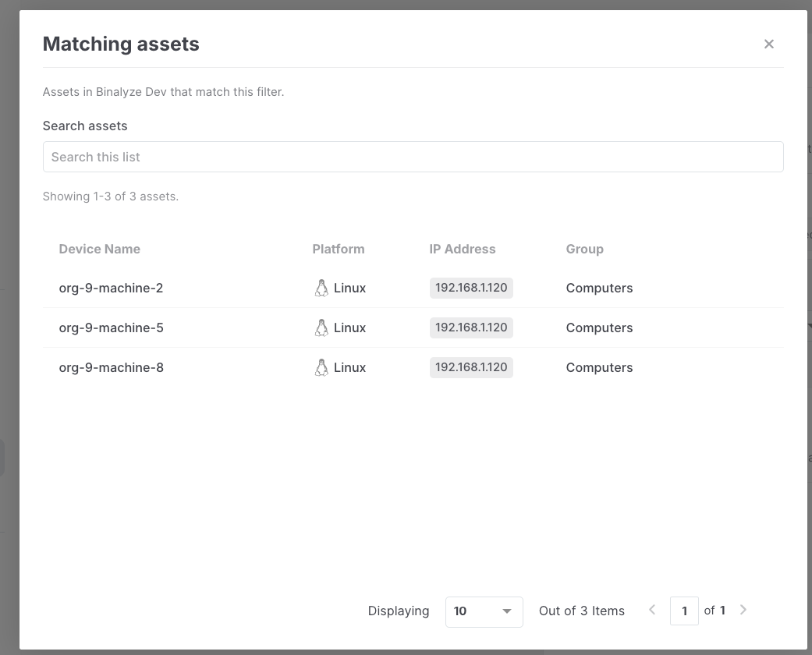Click the Computers group in org-9-machine-2 row
The height and width of the screenshot is (655, 812).
pyautogui.click(x=599, y=289)
